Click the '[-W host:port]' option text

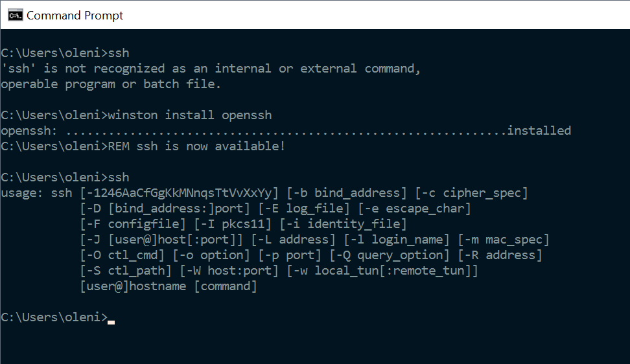tap(229, 271)
